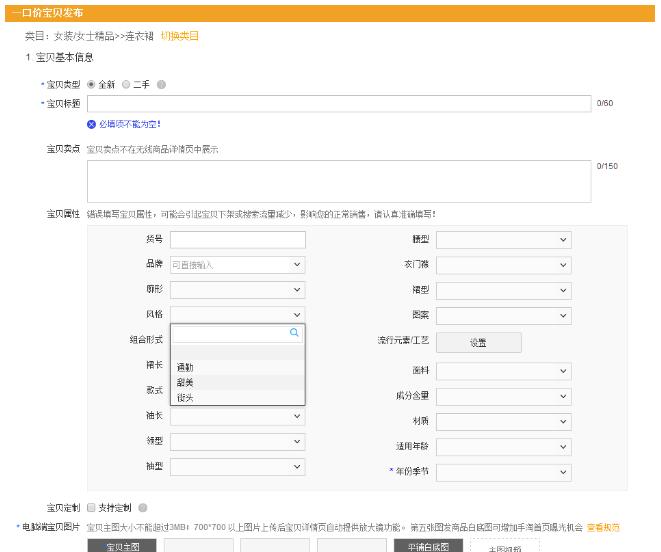The height and width of the screenshot is (552, 661).
Task: Click the search magnifier in the 风格 dropdown
Action: [x=294, y=333]
